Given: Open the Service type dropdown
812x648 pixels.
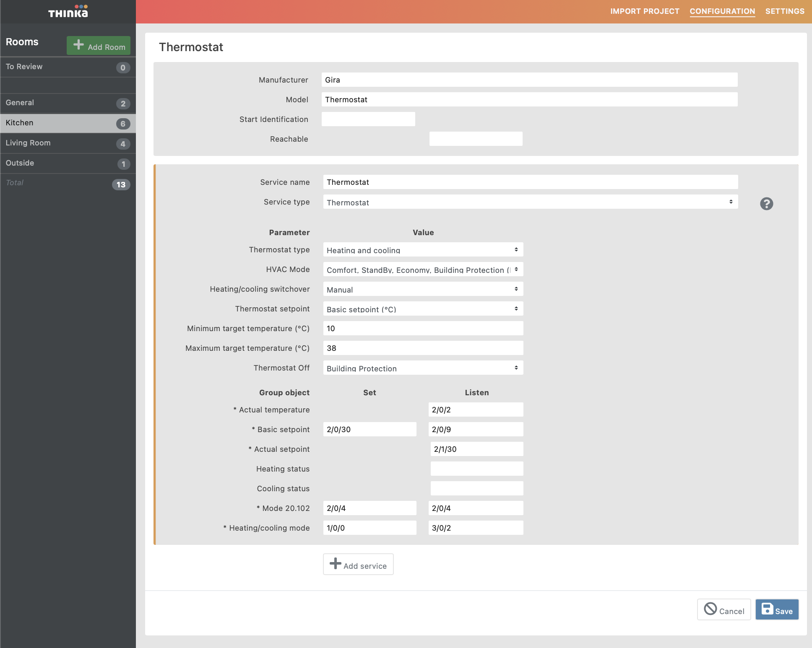Looking at the screenshot, I should pos(530,202).
